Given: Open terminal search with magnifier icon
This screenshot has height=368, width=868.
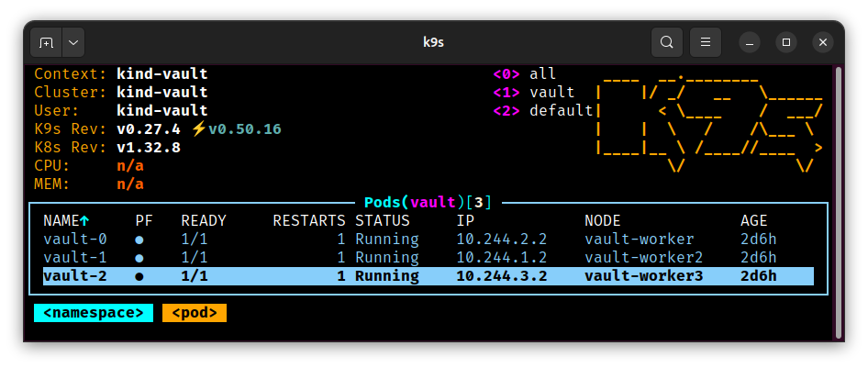Looking at the screenshot, I should (667, 42).
